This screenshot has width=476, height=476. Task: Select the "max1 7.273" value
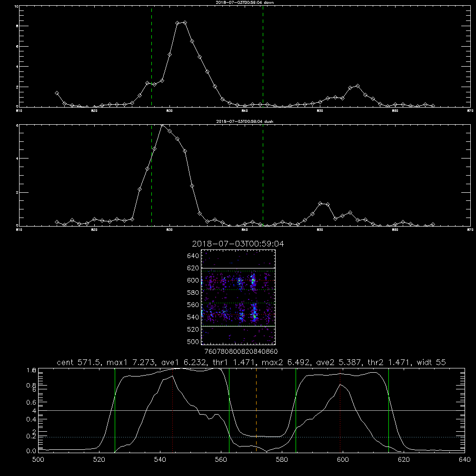pos(131,362)
